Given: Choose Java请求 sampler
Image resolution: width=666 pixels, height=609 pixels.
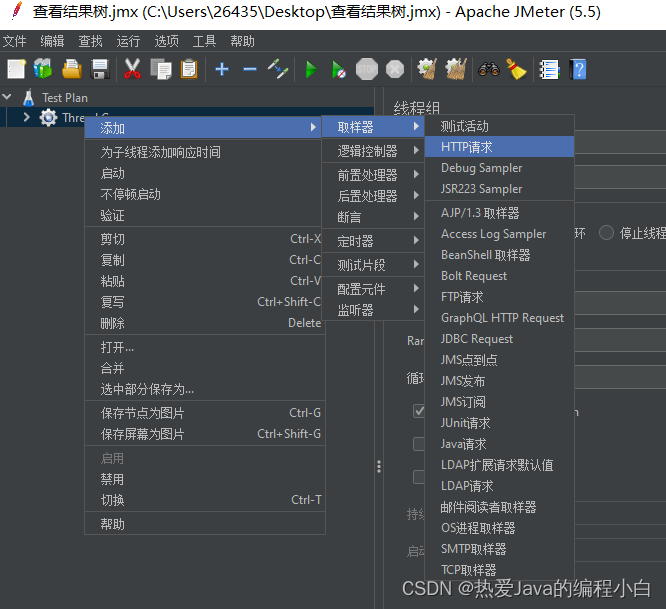Looking at the screenshot, I should (500, 444).
